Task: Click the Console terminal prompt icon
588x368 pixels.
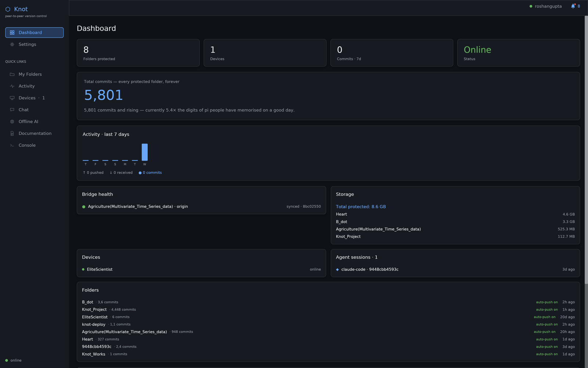Action: (12, 145)
